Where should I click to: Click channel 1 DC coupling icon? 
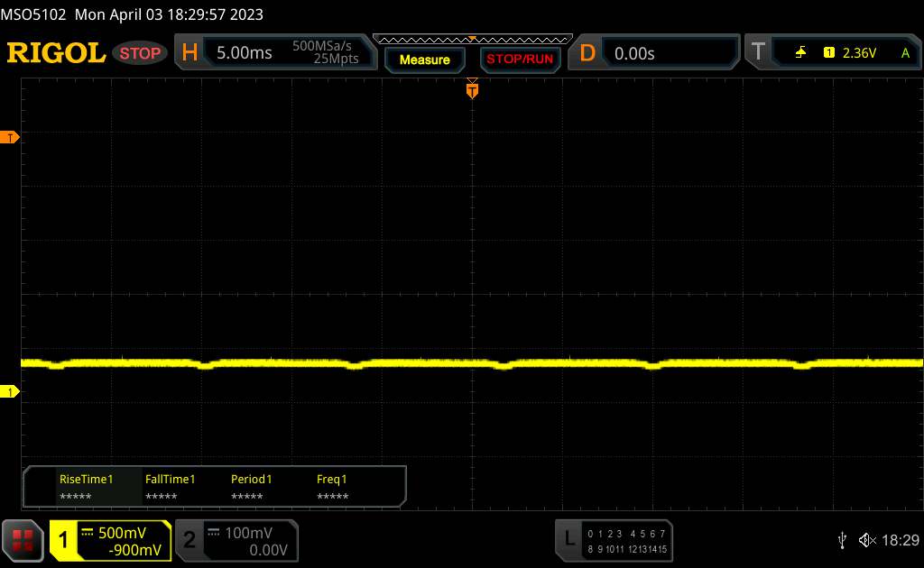88,533
